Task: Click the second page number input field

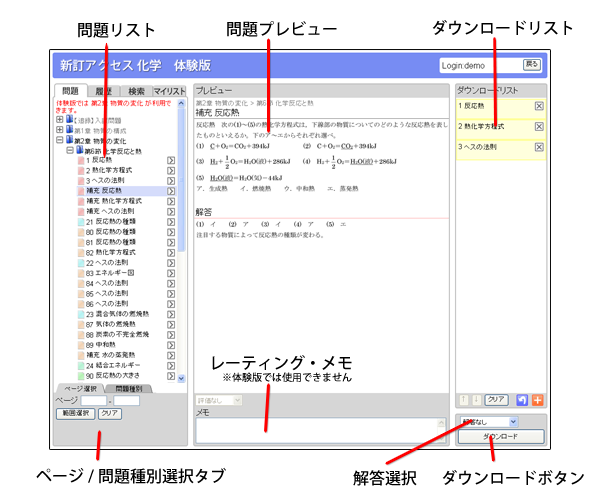Action: pyautogui.click(x=127, y=401)
